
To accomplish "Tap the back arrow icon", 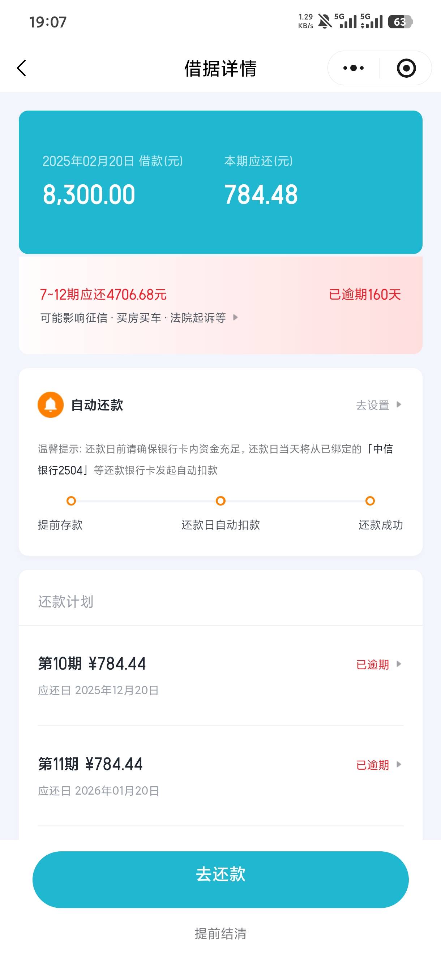I will coord(22,68).
